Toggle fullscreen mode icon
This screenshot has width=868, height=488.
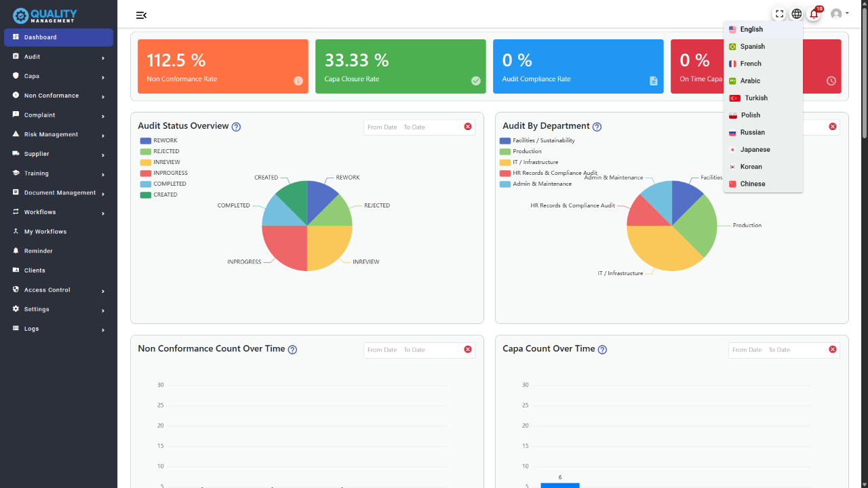[x=779, y=14]
